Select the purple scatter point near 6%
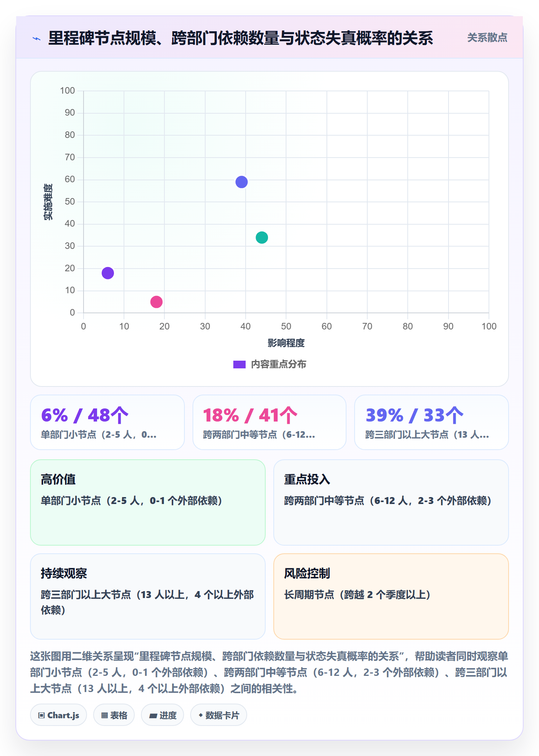Screen dimensions: 539x756 click(x=108, y=273)
